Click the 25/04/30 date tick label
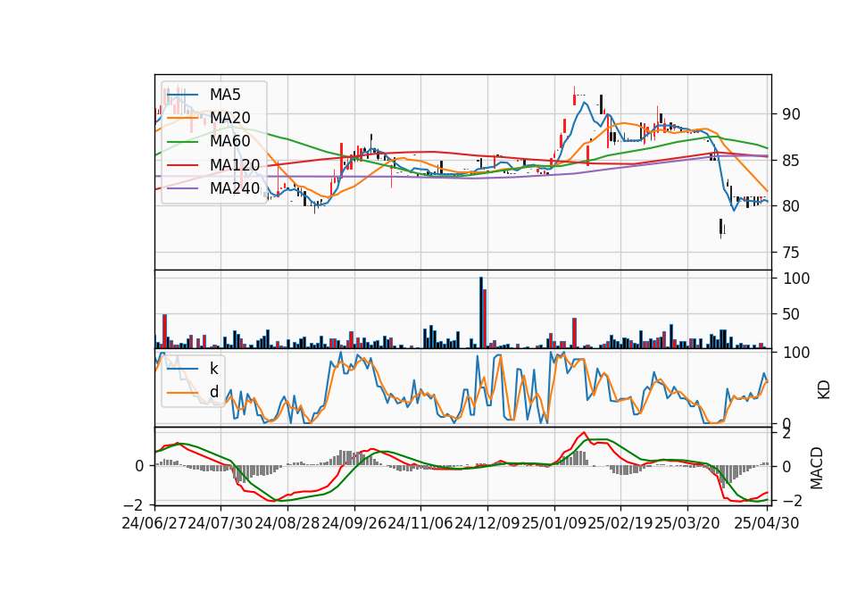Image resolution: width=857 pixels, height=616 pixels. [x=766, y=523]
